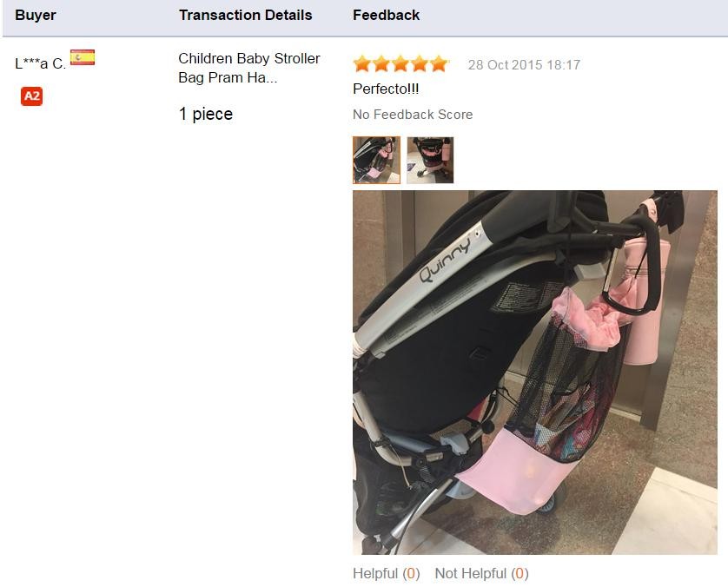
Task: Click the large stroller review photo
Action: click(x=535, y=373)
